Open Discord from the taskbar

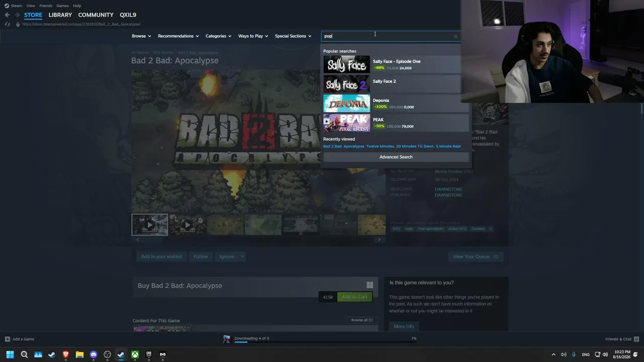click(94, 354)
